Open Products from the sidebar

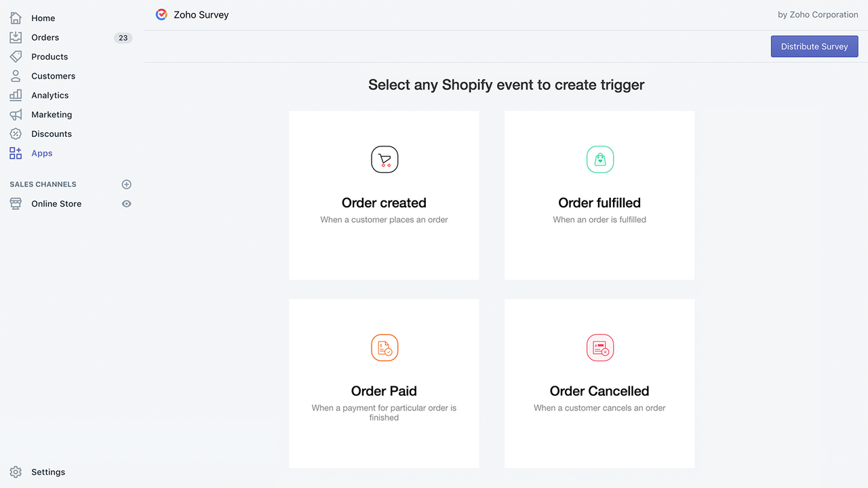(x=50, y=56)
